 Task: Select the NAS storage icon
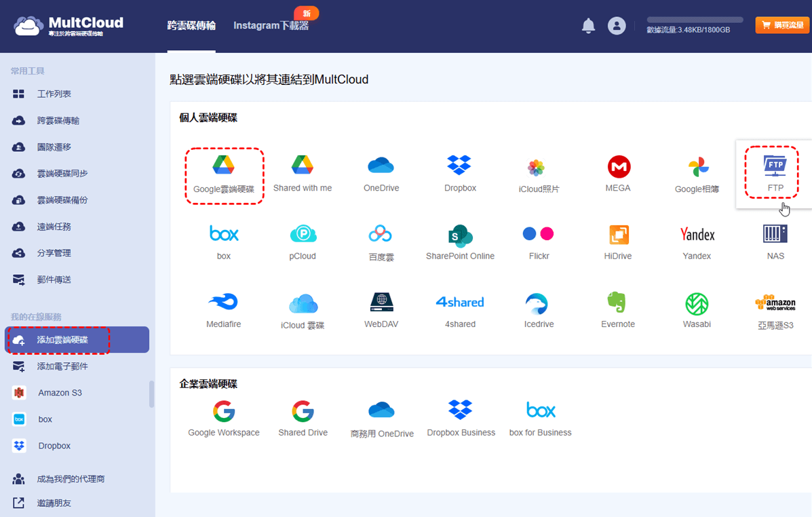775,233
